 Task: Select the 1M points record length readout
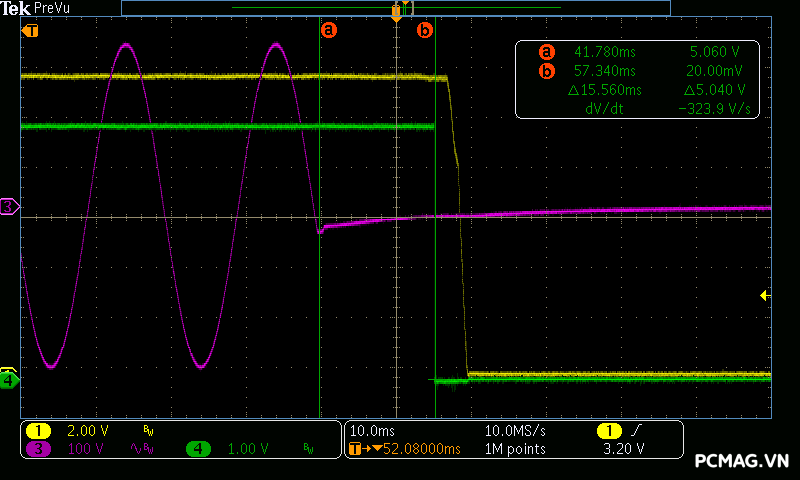(515, 449)
